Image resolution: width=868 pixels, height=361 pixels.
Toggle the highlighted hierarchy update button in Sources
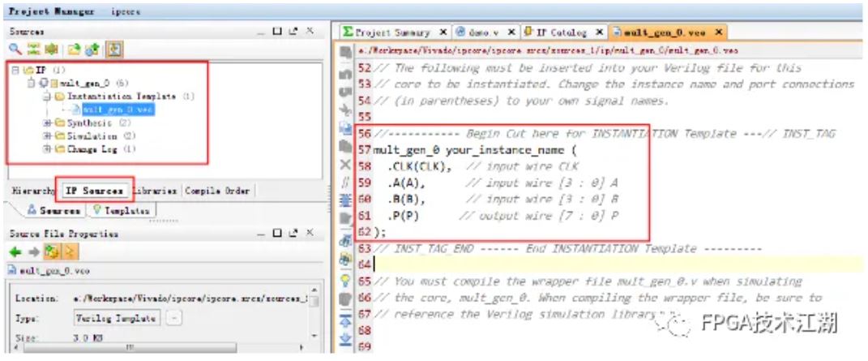click(x=114, y=49)
